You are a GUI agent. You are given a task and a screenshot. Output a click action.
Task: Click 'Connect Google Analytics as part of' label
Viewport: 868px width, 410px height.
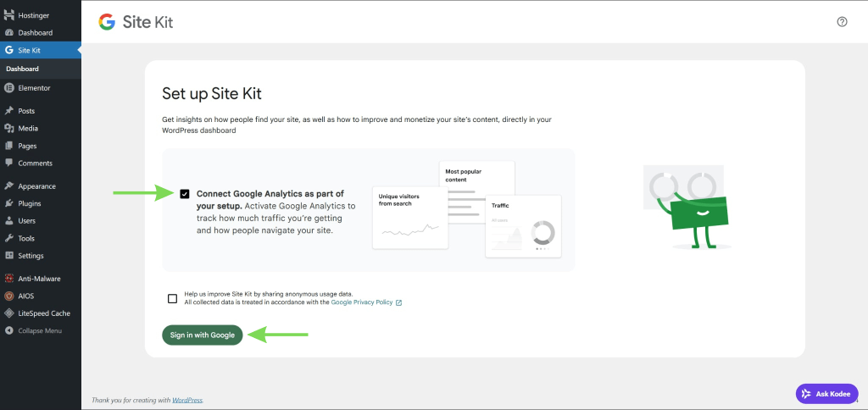[x=270, y=194]
